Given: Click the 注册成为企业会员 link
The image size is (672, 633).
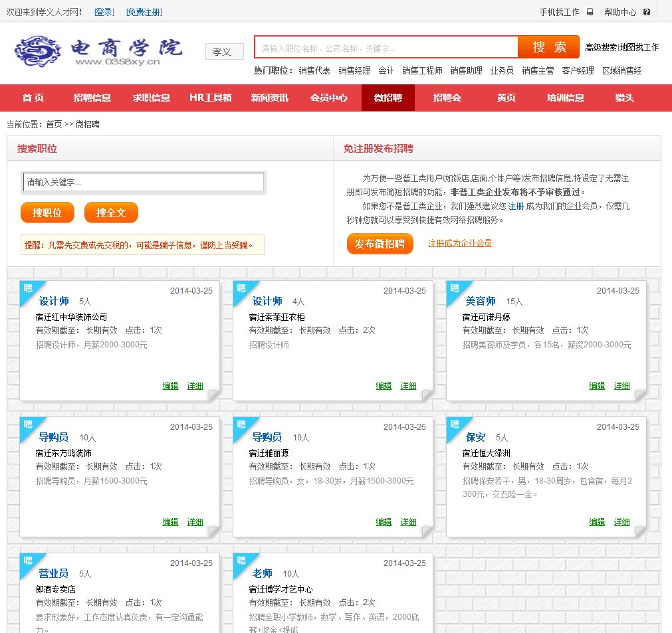Looking at the screenshot, I should pos(460,243).
